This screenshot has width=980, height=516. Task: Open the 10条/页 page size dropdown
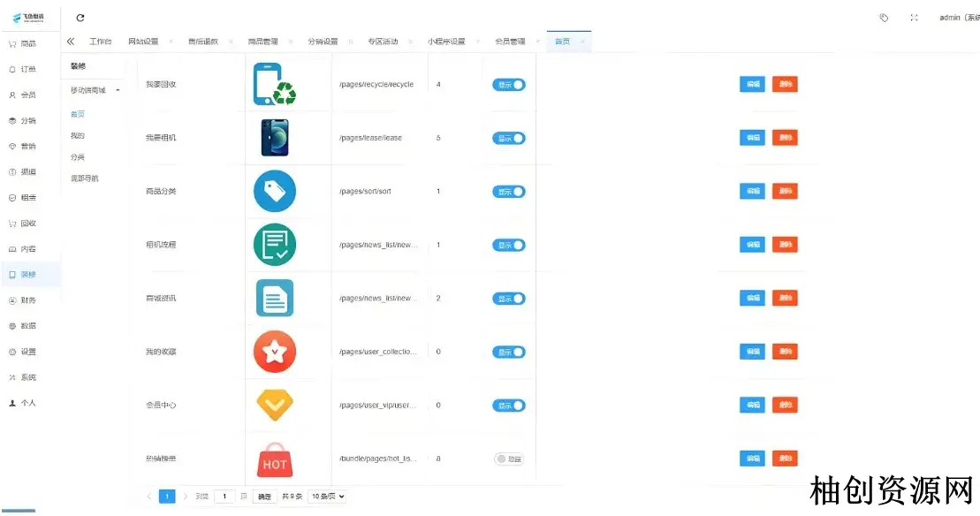click(x=326, y=497)
